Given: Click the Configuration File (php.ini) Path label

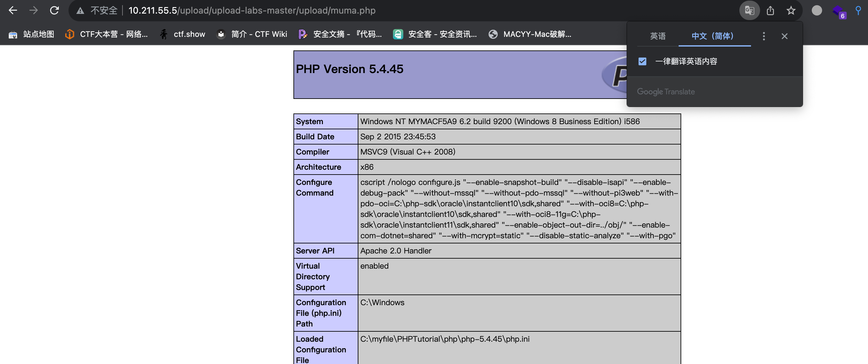Looking at the screenshot, I should click(321, 313).
